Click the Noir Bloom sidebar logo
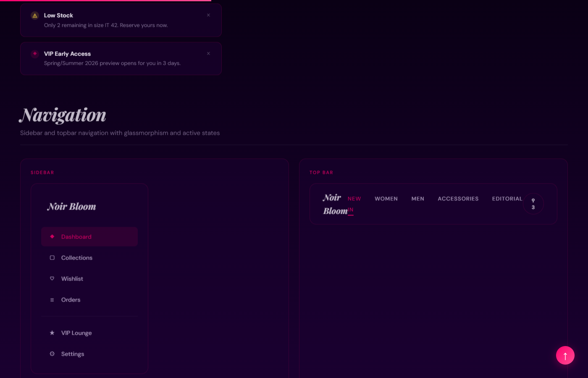The image size is (588, 378). coord(72,207)
